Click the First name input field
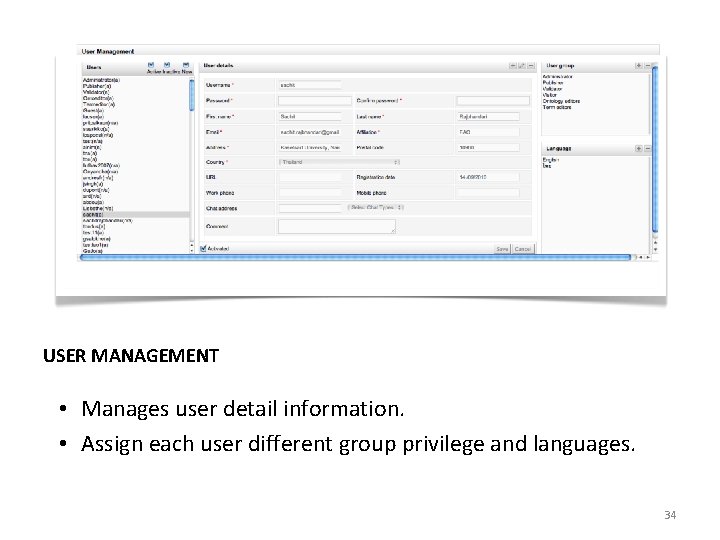 pyautogui.click(x=310, y=117)
